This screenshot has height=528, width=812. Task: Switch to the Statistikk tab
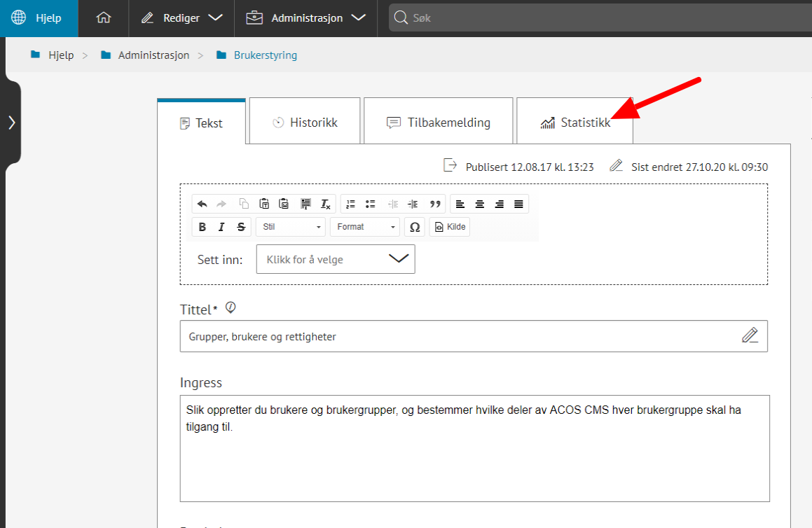click(574, 123)
